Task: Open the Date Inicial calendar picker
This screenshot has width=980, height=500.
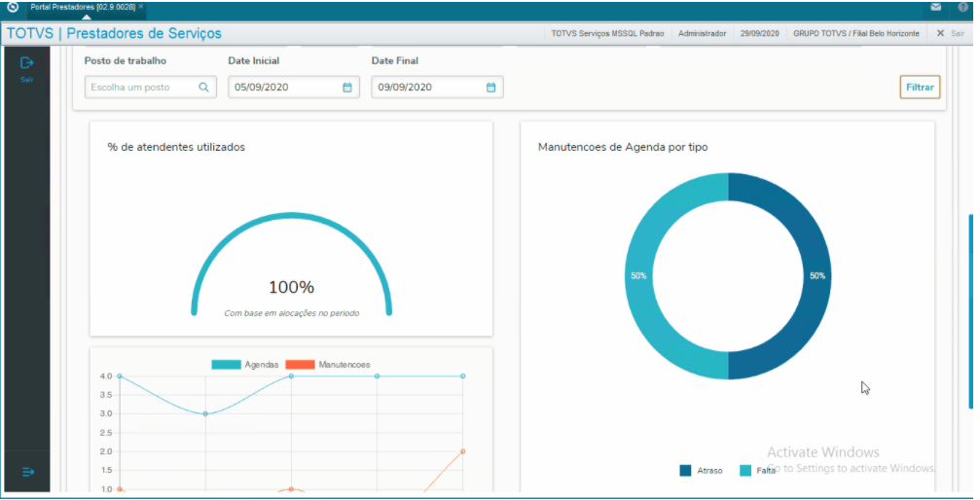Action: (347, 88)
